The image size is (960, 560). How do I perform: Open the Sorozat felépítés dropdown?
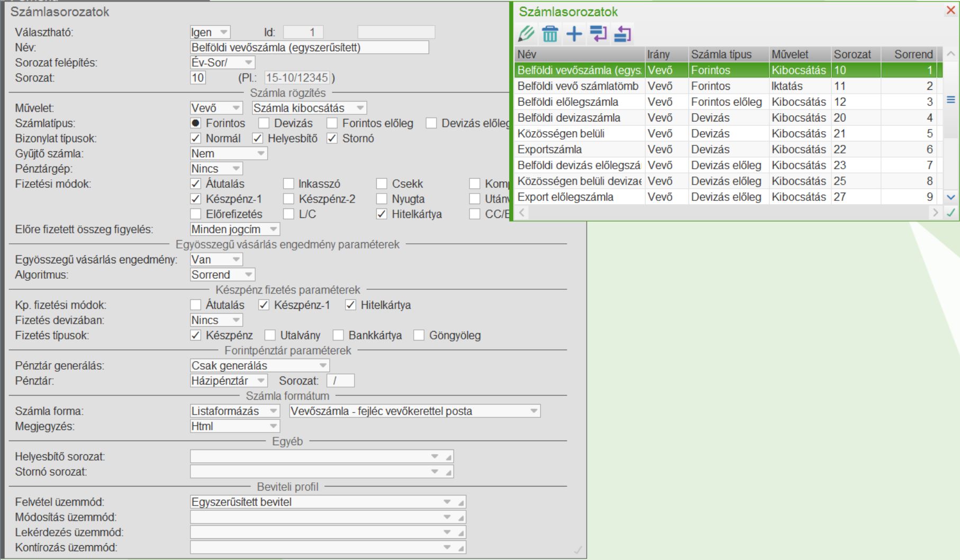249,63
